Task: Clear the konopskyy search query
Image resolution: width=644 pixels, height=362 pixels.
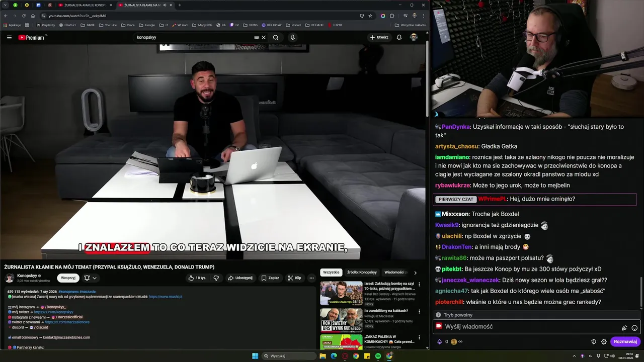Action: click(264, 37)
